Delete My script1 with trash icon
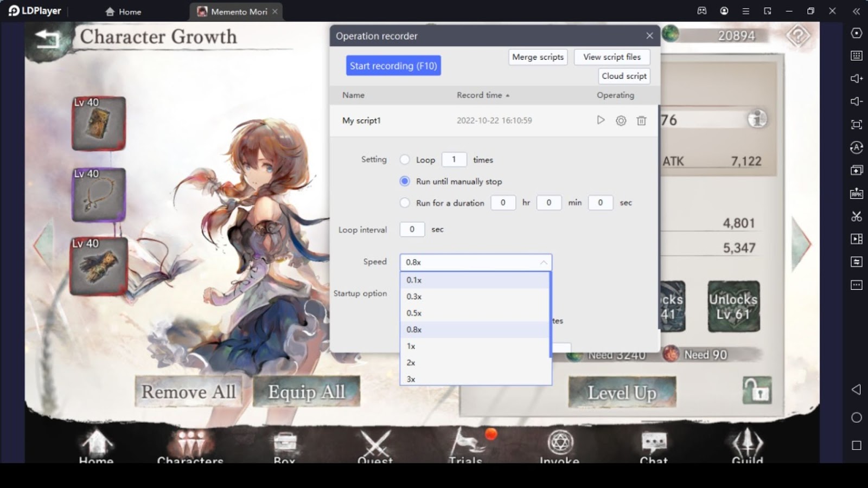 tap(641, 120)
